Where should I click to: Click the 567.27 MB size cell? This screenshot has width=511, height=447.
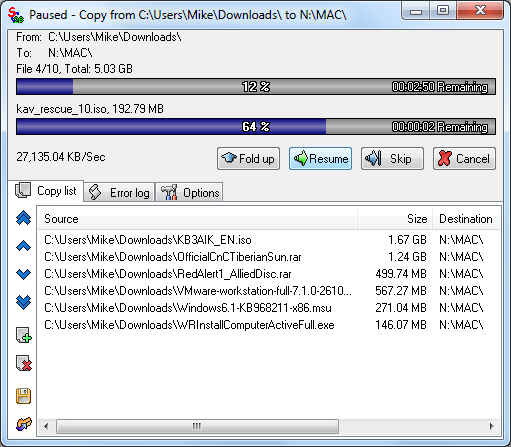pyautogui.click(x=401, y=291)
